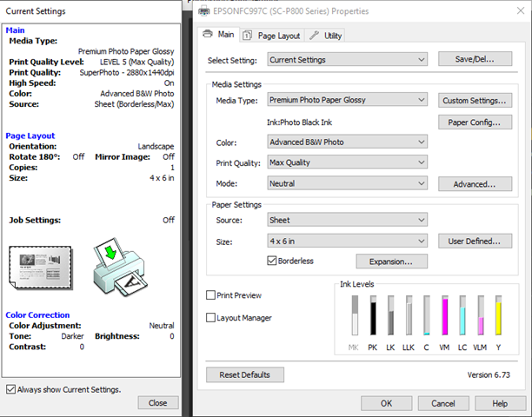The width and height of the screenshot is (532, 417).
Task: Open the Expansion... settings
Action: pos(391,261)
